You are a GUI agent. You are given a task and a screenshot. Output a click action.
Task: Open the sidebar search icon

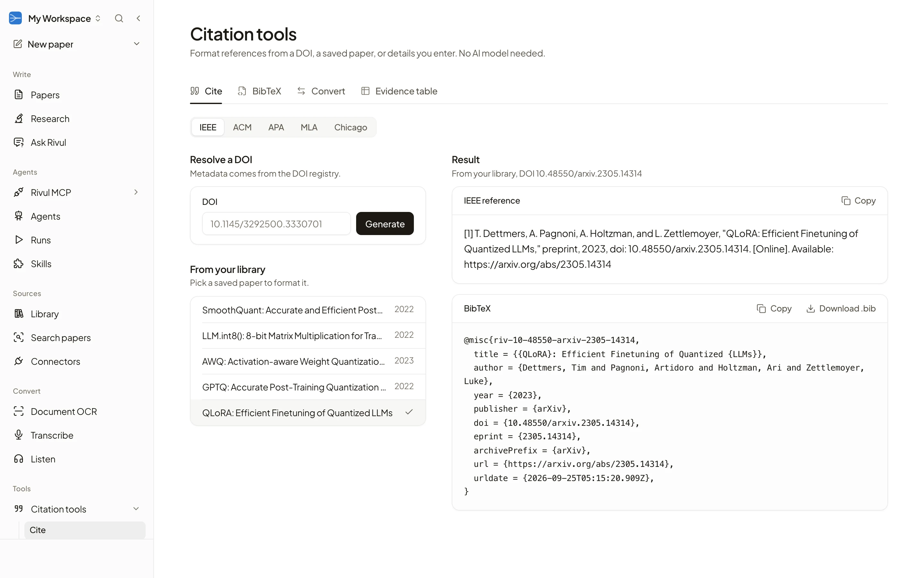coord(119,18)
